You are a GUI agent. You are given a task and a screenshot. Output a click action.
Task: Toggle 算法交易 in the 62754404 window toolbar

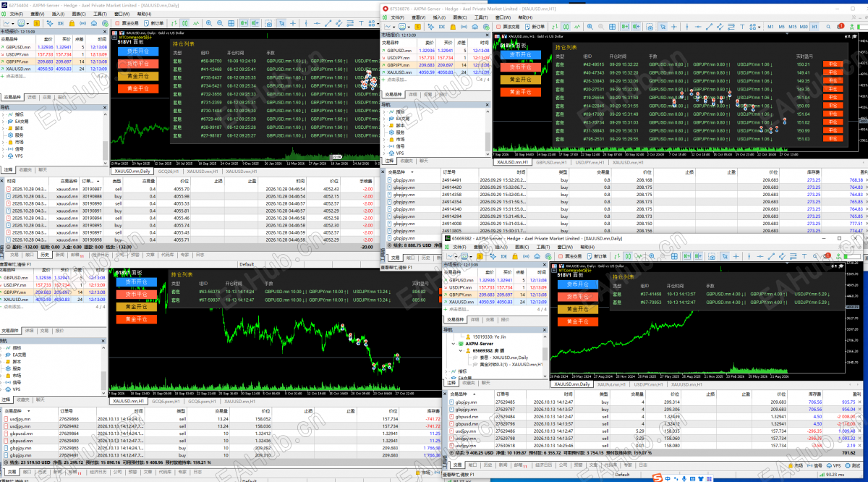click(128, 23)
